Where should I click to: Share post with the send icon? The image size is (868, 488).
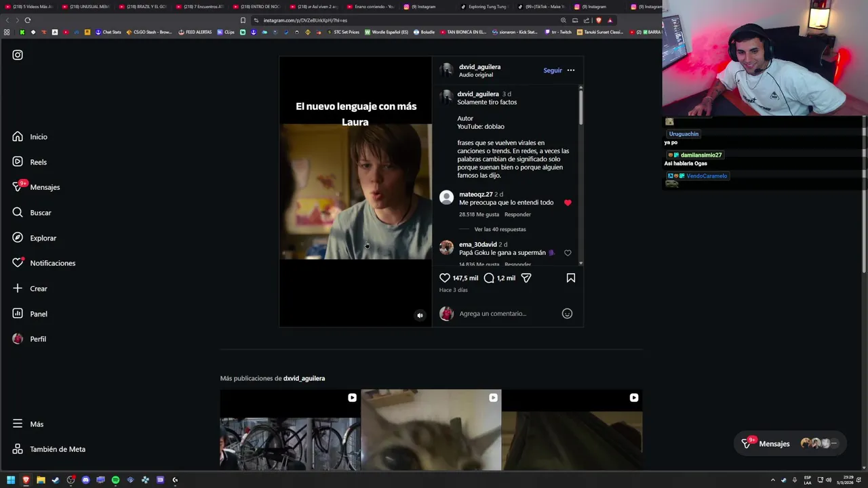tap(526, 278)
